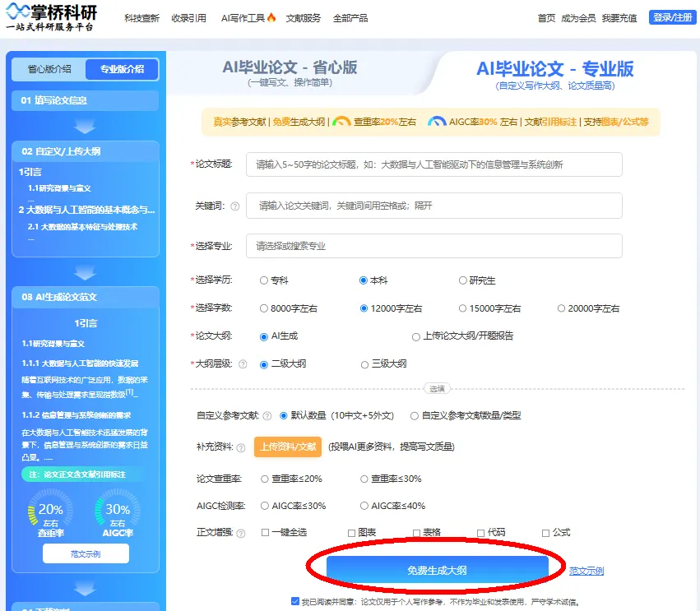
Task: Click the orange 上传资料/文献 button
Action: [x=287, y=447]
